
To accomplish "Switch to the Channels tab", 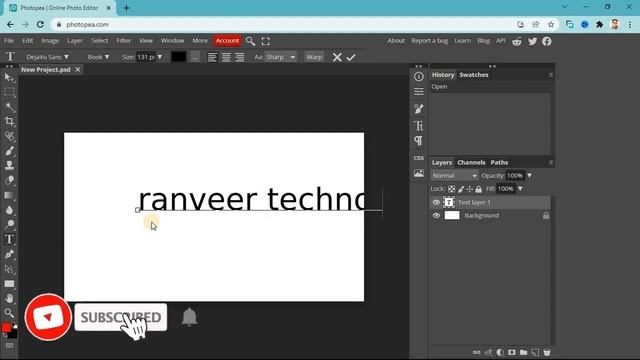I will coord(471,162).
